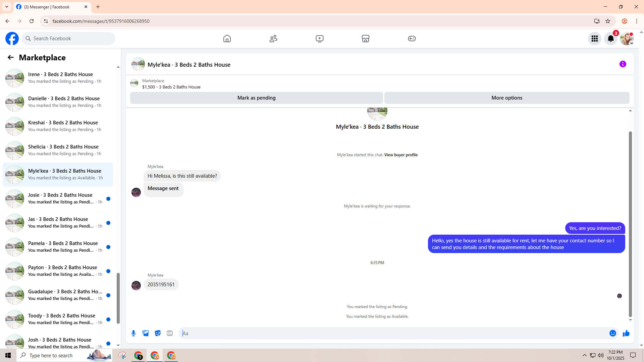Open the notifications bell
The image size is (644, 362).
[x=611, y=39]
